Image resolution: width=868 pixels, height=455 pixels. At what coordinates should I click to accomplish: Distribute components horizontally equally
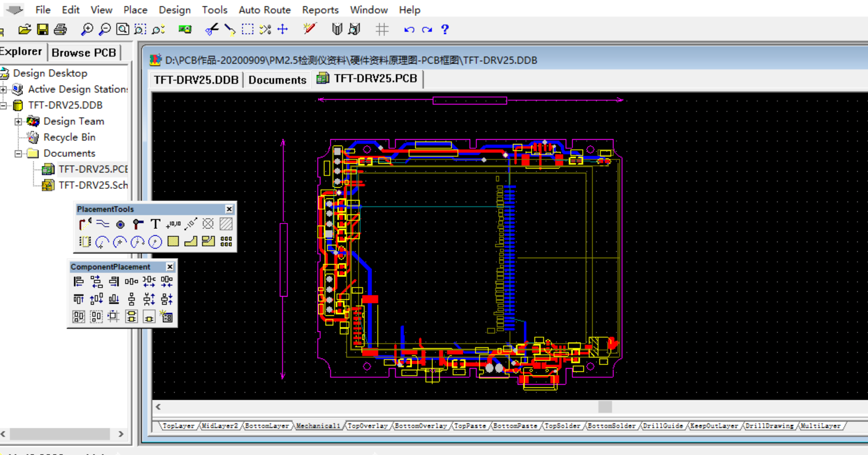pyautogui.click(x=131, y=281)
